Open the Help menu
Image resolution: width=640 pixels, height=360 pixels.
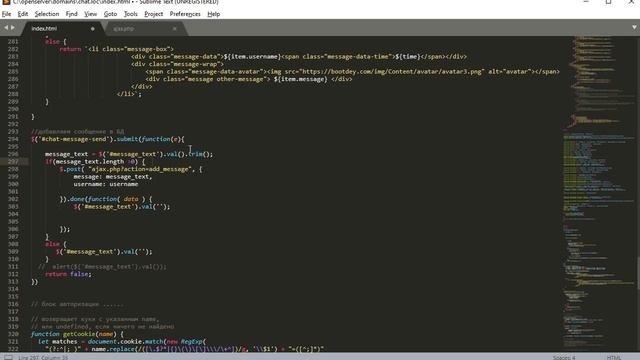(x=213, y=14)
